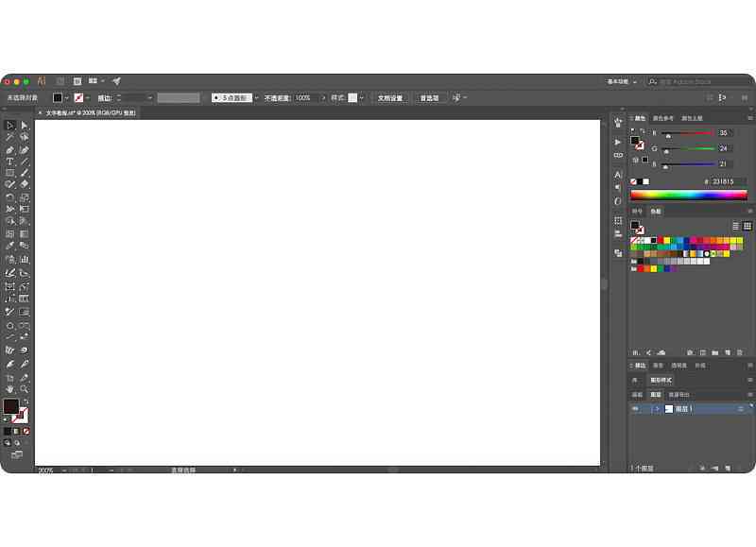Viewport: 756px width, 547px height.
Task: Open the graphic style dropdown
Action: [x=362, y=98]
